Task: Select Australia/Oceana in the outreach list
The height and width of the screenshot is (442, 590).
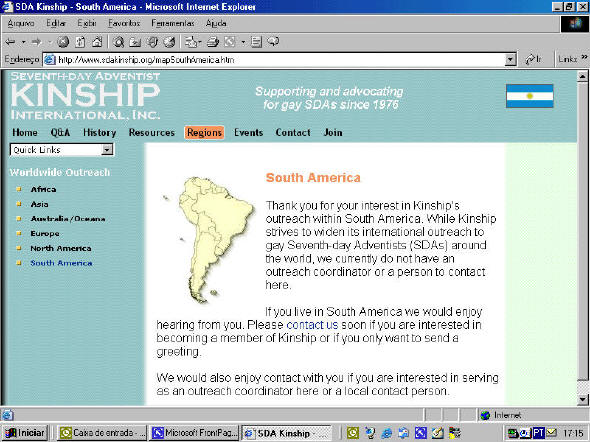Action: tap(68, 219)
